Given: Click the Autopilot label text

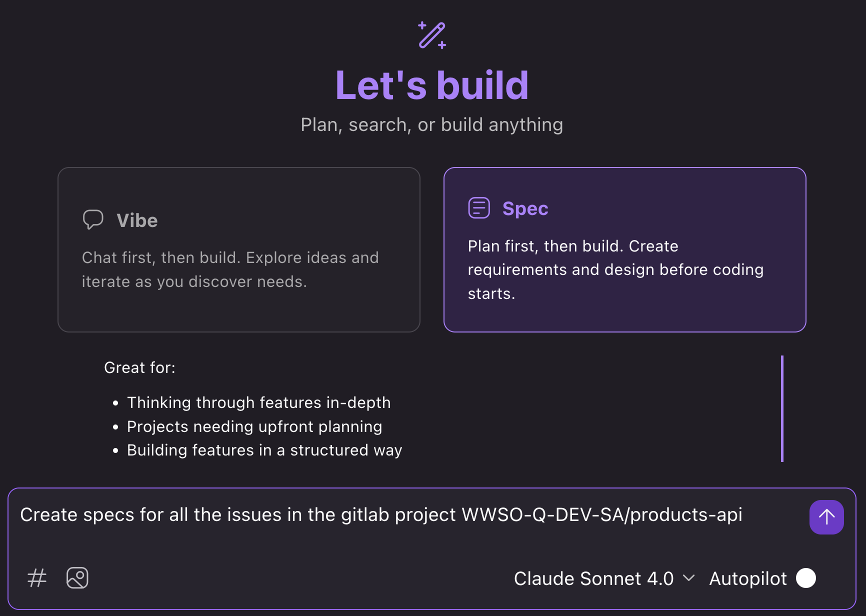Looking at the screenshot, I should coord(747,578).
